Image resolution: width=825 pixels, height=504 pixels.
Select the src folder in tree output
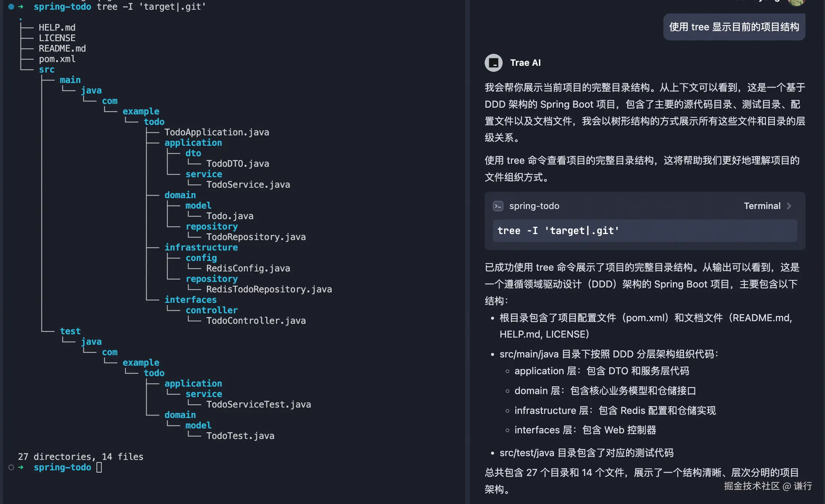point(46,70)
